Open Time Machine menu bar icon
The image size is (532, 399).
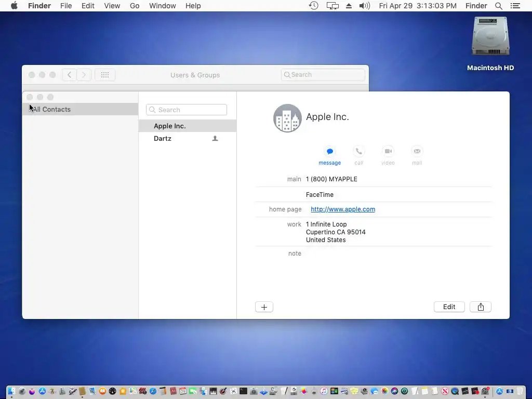pos(313,6)
